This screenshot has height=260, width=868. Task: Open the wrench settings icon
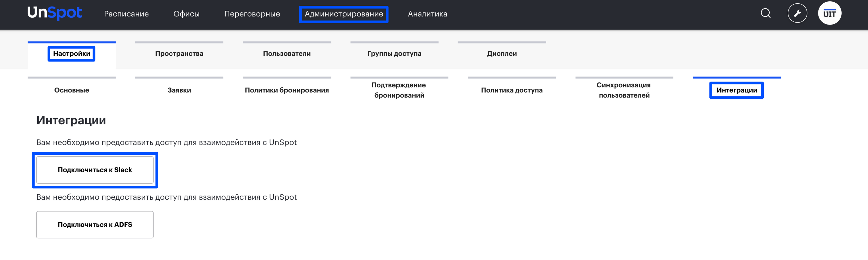click(x=797, y=13)
